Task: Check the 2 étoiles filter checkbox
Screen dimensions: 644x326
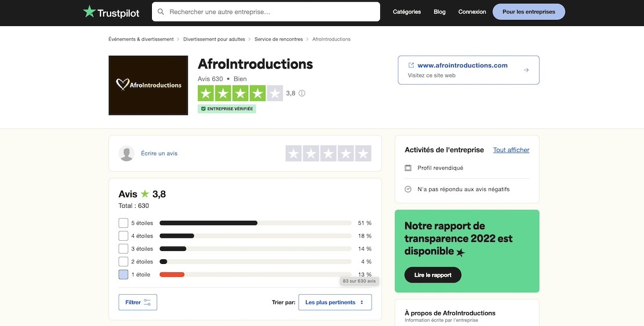Action: coord(123,262)
